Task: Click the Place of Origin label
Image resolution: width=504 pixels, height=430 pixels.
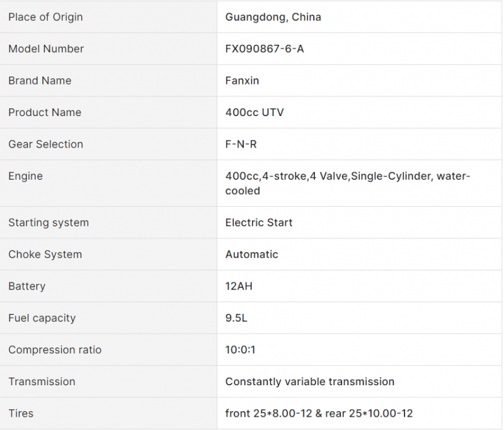Action: click(x=45, y=17)
